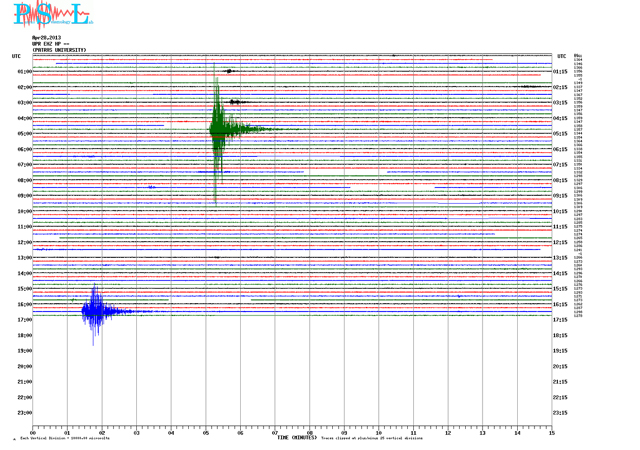Select the 16:00 hour label on left axis
640x450 pixels.
coord(25,304)
